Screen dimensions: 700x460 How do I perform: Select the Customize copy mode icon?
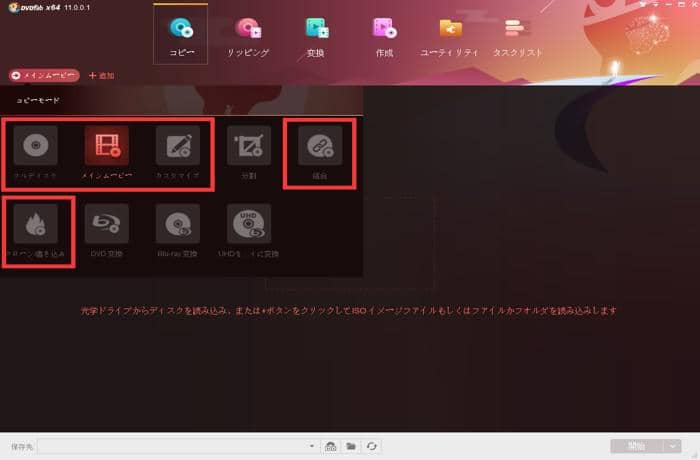pos(177,147)
